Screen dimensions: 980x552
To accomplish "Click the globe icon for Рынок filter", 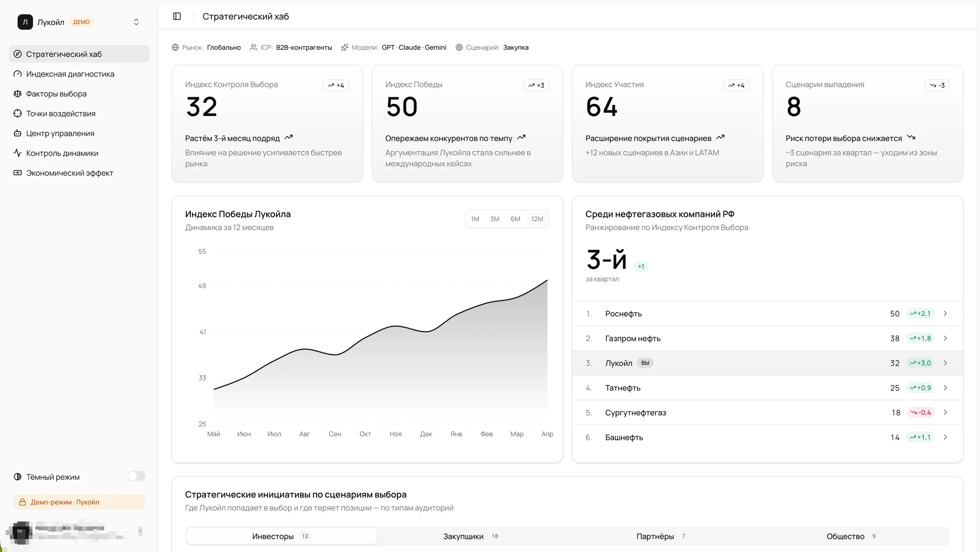I will coord(176,47).
